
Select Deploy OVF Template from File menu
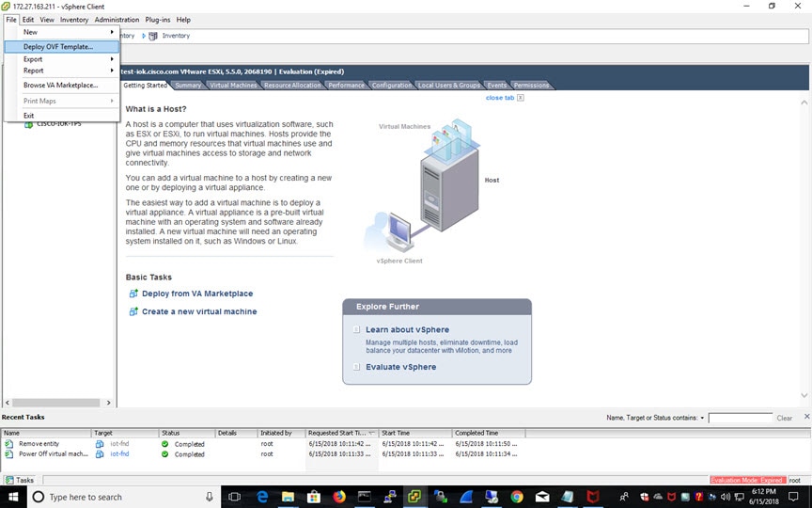coord(62,47)
